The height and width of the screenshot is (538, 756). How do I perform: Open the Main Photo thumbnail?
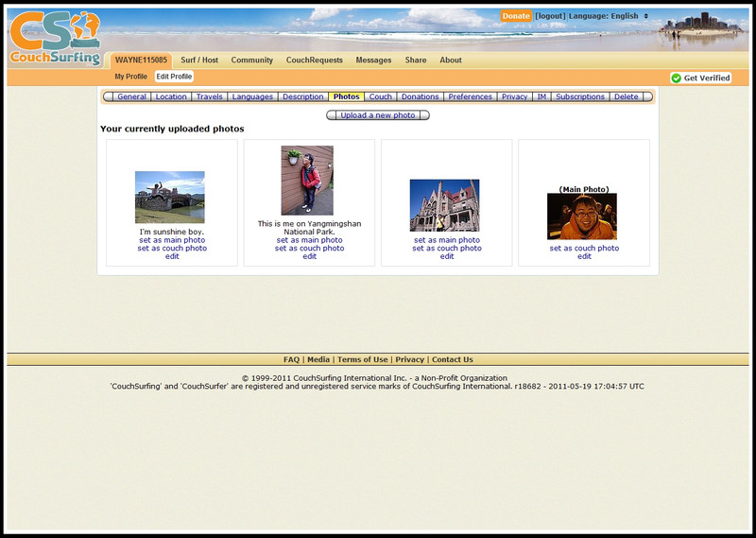click(x=582, y=217)
